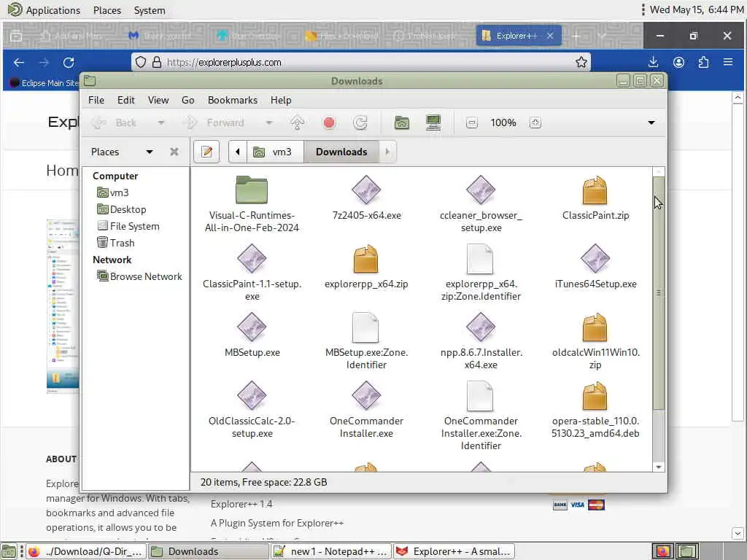Open Firefox downloads panel icon

pyautogui.click(x=653, y=63)
